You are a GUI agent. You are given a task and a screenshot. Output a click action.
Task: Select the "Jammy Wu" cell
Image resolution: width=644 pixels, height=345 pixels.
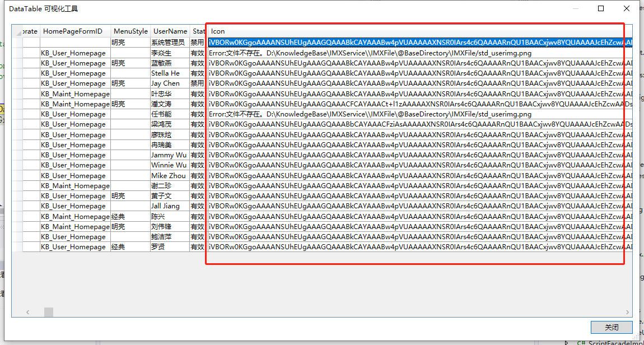click(169, 155)
